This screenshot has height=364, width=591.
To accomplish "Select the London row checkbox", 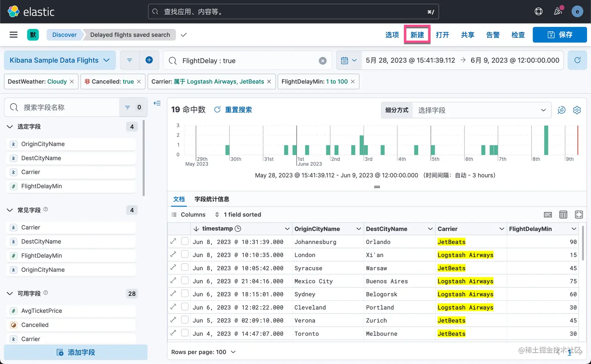I will 185,255.
